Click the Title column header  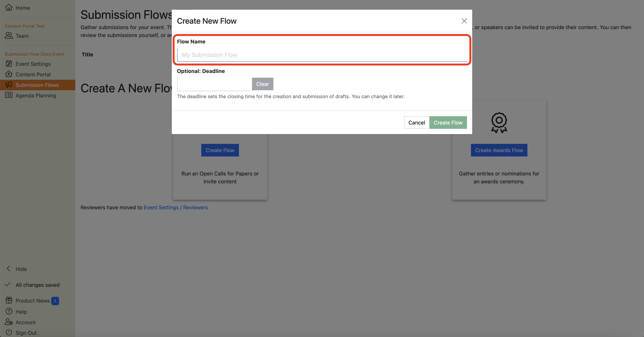pyautogui.click(x=87, y=54)
